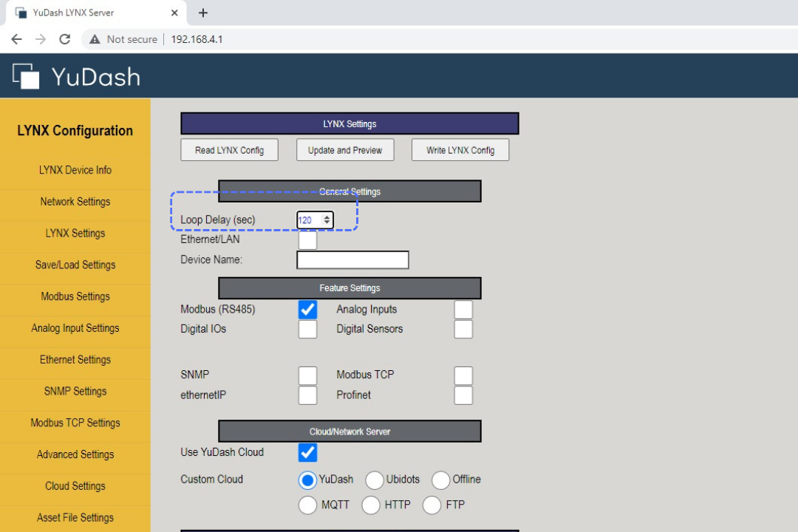Viewport: 798px width, 532px height.
Task: Enable the Ethernet/LAN checkbox
Action: (307, 240)
